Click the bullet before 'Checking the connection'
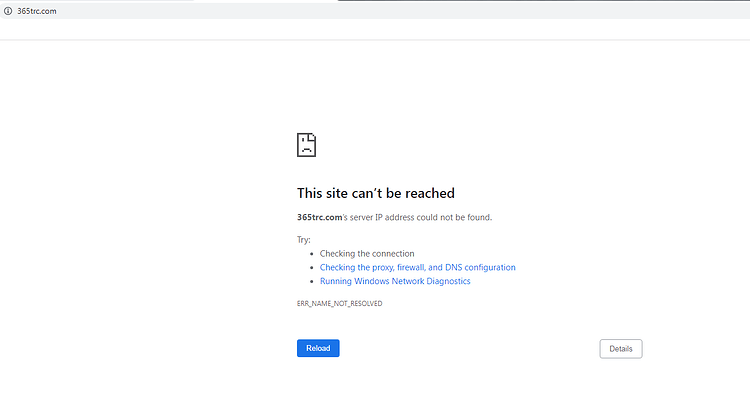 click(311, 254)
